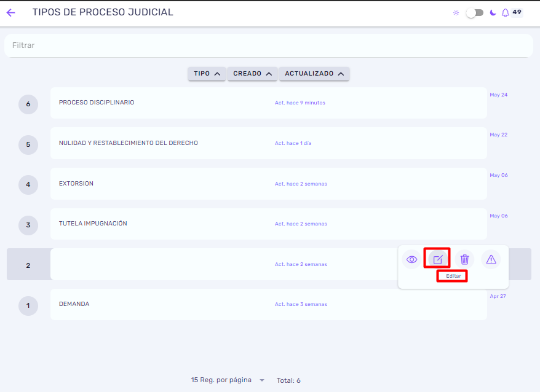This screenshot has width=540, height=392.
Task: Click number badge 1
Action: point(28,305)
